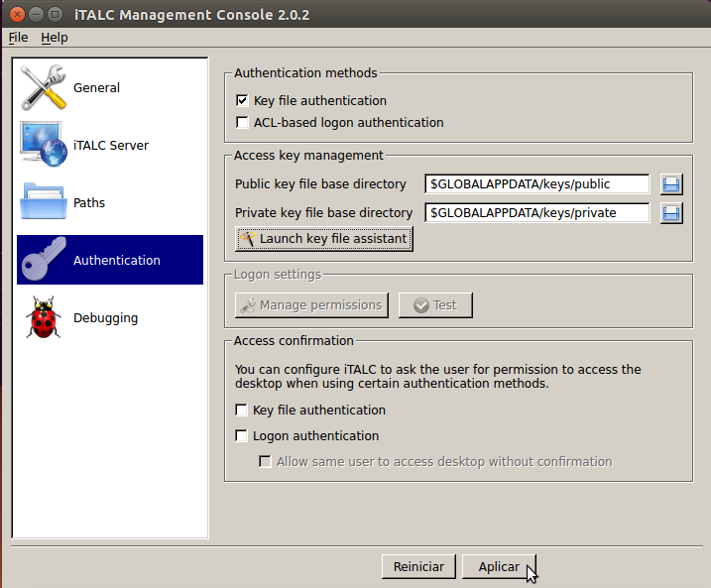711x588 pixels.
Task: Select the Paths label in sidebar
Action: point(89,202)
